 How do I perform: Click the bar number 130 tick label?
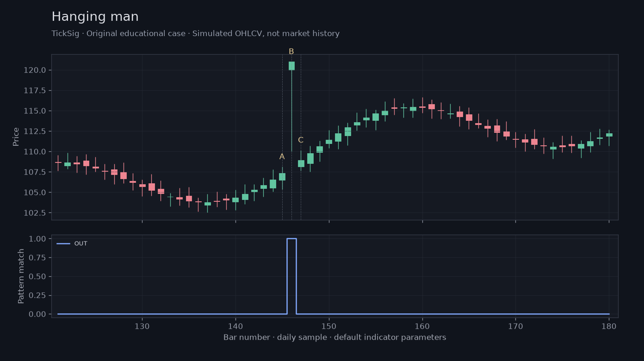(x=142, y=325)
